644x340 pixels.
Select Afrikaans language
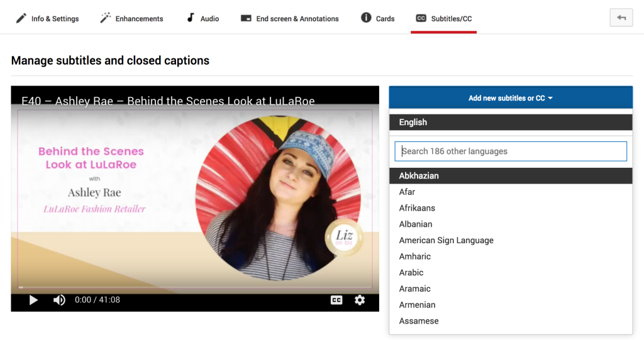[x=511, y=208]
